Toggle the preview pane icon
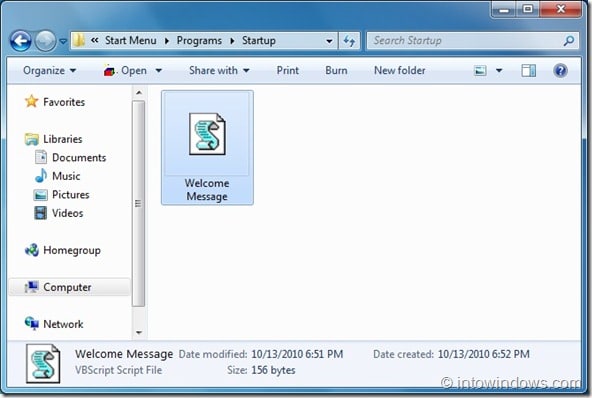 tap(528, 71)
